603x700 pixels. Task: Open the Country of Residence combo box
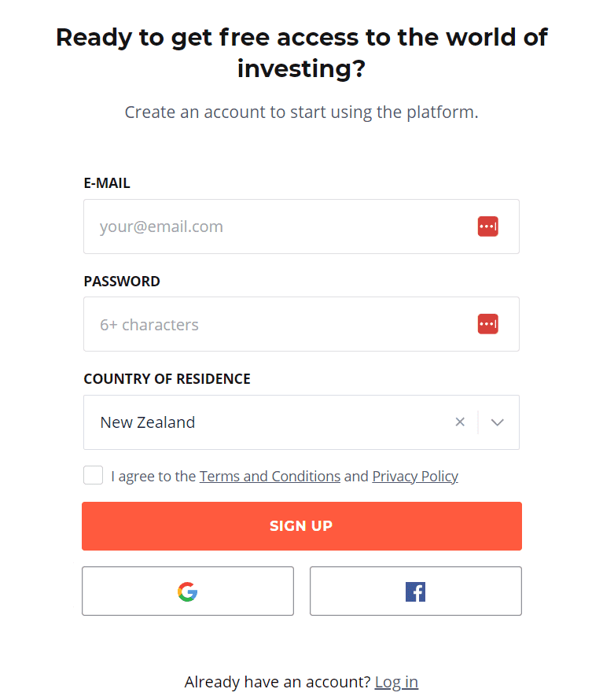tap(267, 422)
